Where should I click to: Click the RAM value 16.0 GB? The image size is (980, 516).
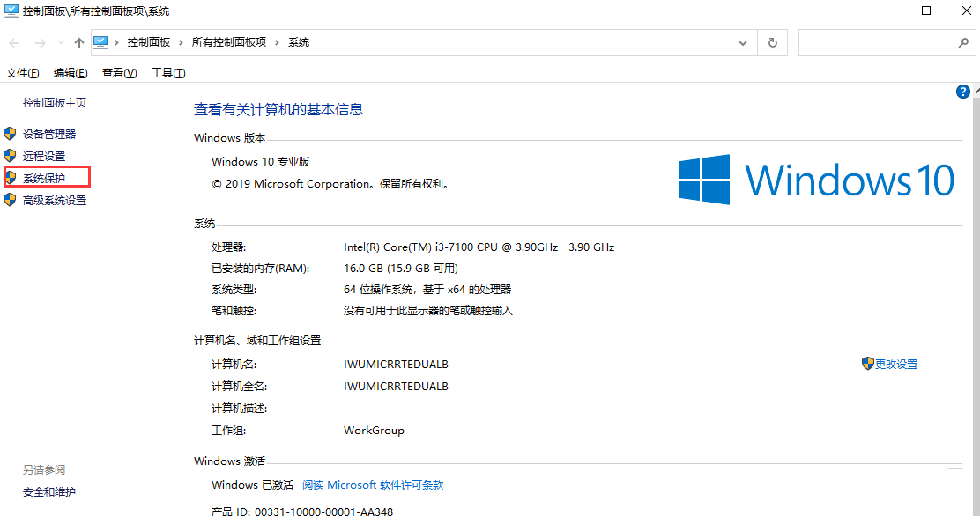click(401, 269)
